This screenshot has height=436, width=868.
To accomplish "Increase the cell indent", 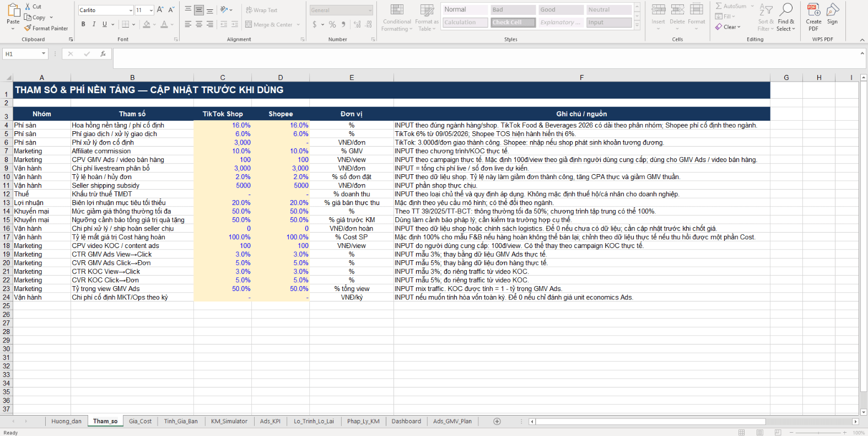I will [x=235, y=24].
